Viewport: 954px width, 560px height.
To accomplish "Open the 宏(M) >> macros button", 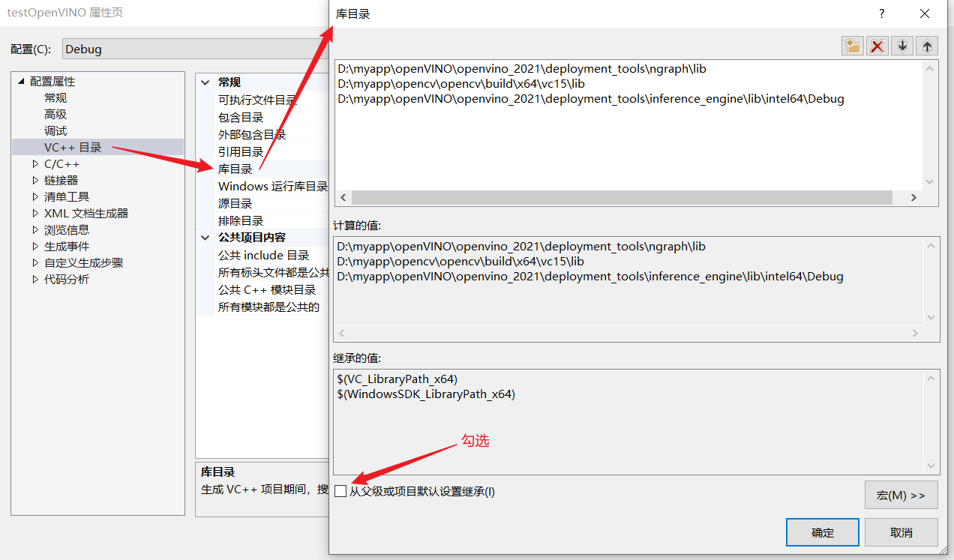I will pos(901,496).
